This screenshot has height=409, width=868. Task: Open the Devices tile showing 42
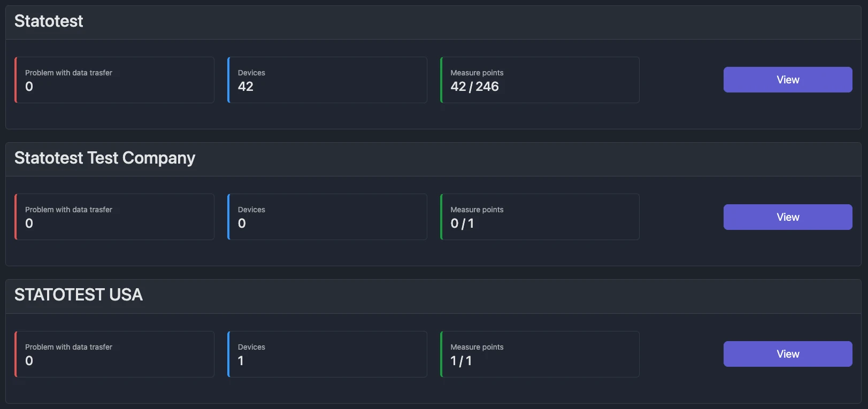[327, 80]
